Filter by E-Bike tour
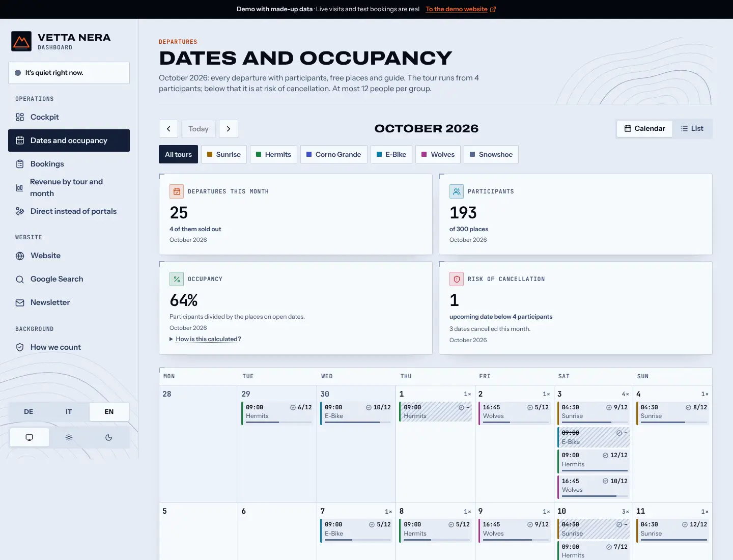The width and height of the screenshot is (733, 560). (391, 154)
